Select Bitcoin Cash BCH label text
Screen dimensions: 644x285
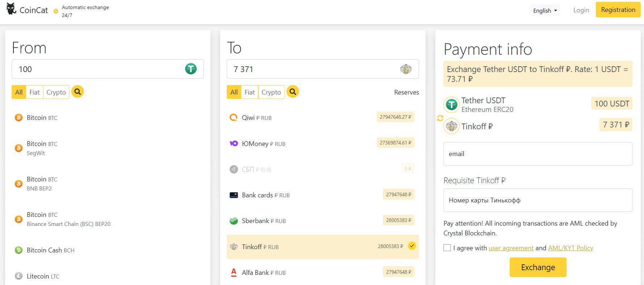[x=51, y=250]
